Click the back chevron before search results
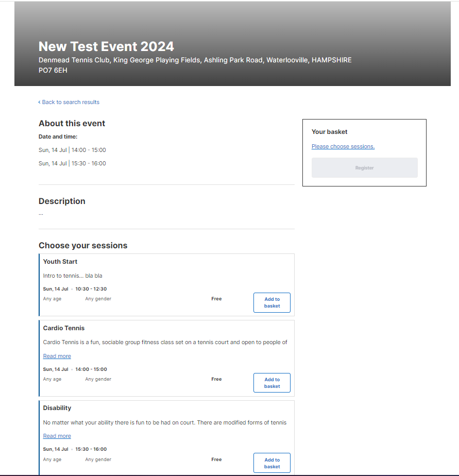This screenshot has height=476, width=459. [x=39, y=103]
